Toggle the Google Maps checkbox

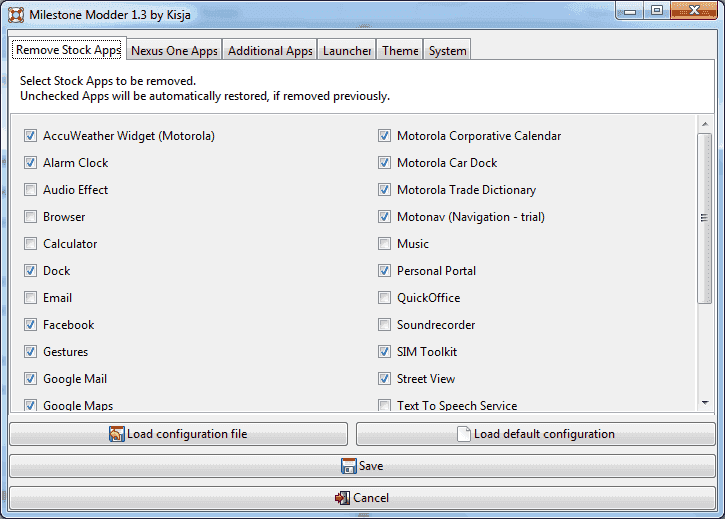31,405
